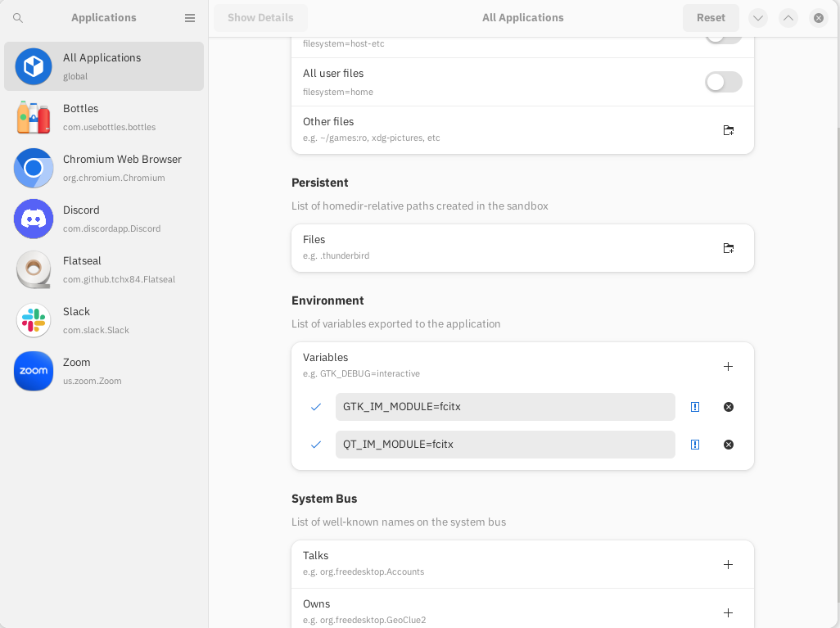
Task: Click checkmark beside QT_IM_MODULE variable
Action: pyautogui.click(x=316, y=445)
